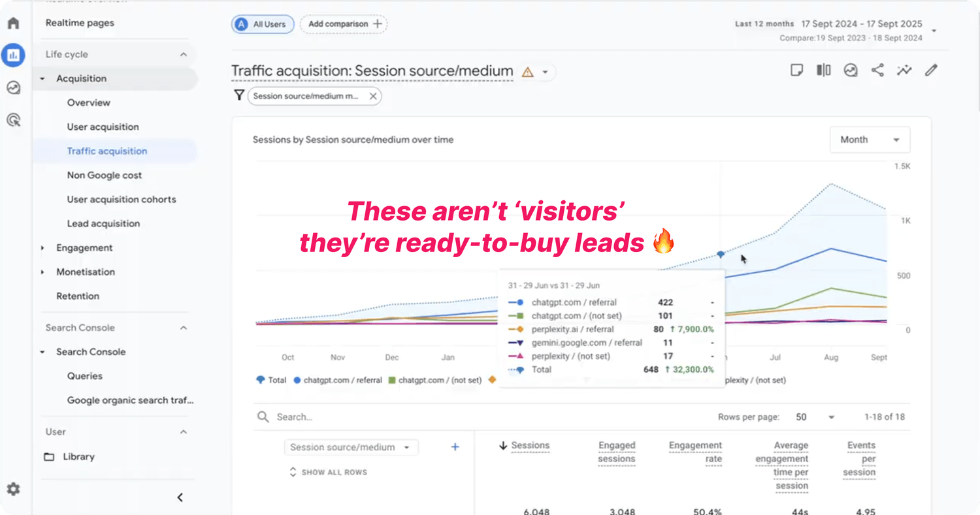Open the Home icon in left rail
This screenshot has width=980, height=515.
click(13, 23)
